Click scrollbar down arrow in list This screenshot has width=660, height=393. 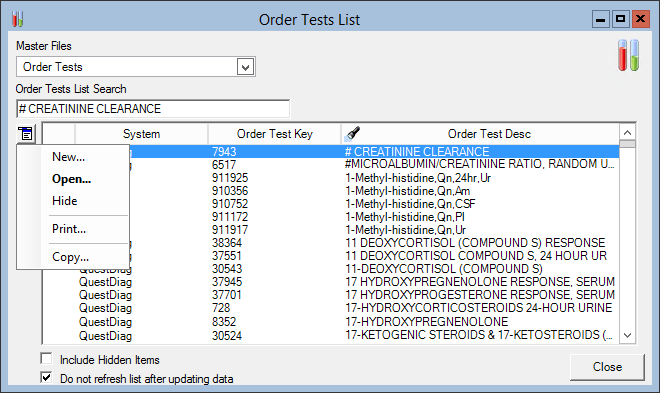tap(628, 335)
